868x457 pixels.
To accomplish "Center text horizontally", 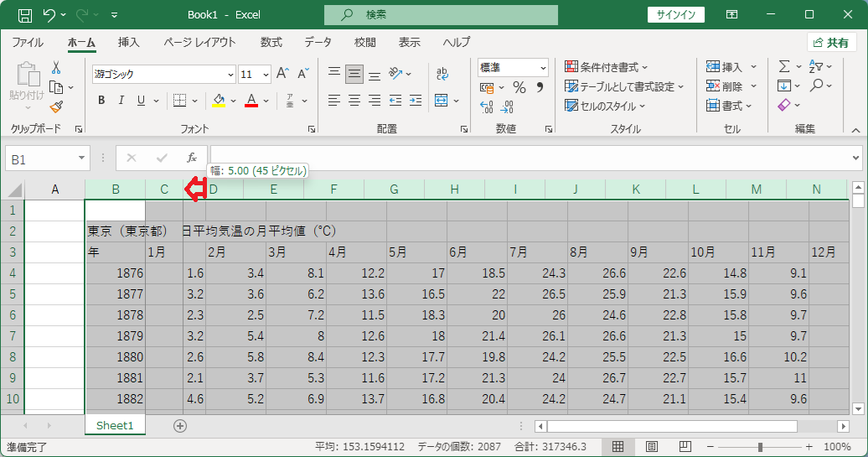I will coord(354,101).
